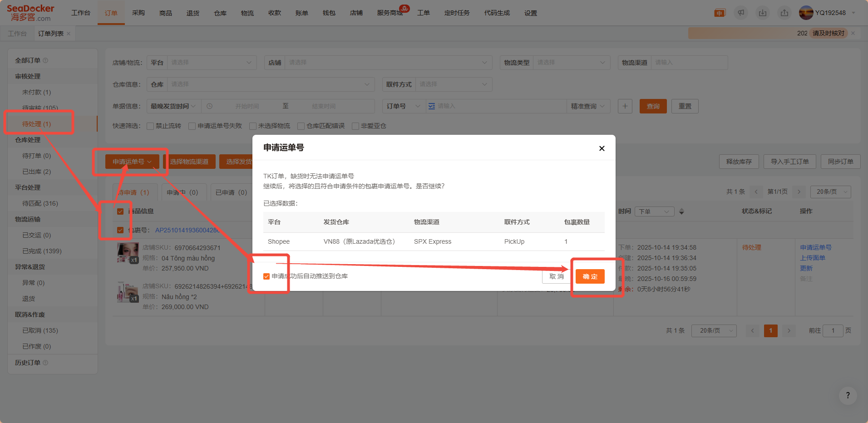Enable the 禁止流转 quick filter
The image size is (868, 423).
[150, 126]
